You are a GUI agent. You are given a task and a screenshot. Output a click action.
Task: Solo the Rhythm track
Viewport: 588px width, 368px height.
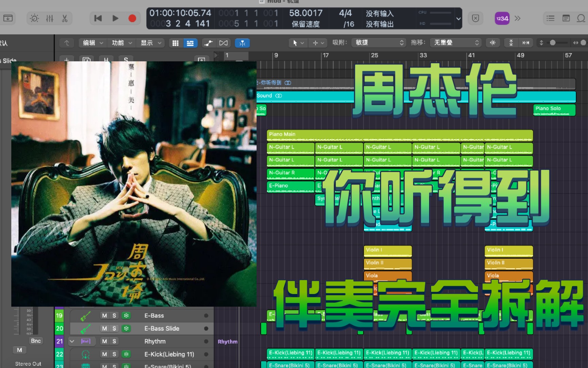(x=114, y=341)
